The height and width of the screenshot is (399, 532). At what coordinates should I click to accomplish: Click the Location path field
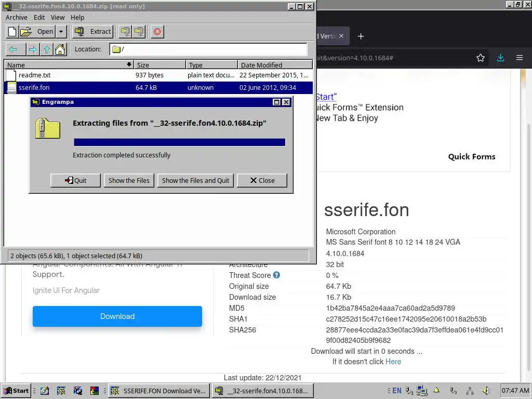pyautogui.click(x=208, y=49)
